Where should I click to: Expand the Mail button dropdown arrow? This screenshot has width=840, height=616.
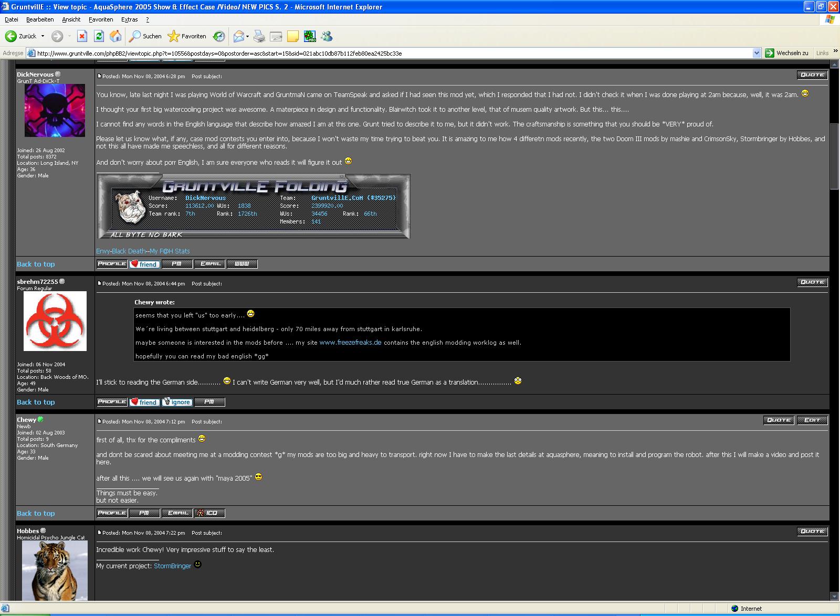[247, 36]
